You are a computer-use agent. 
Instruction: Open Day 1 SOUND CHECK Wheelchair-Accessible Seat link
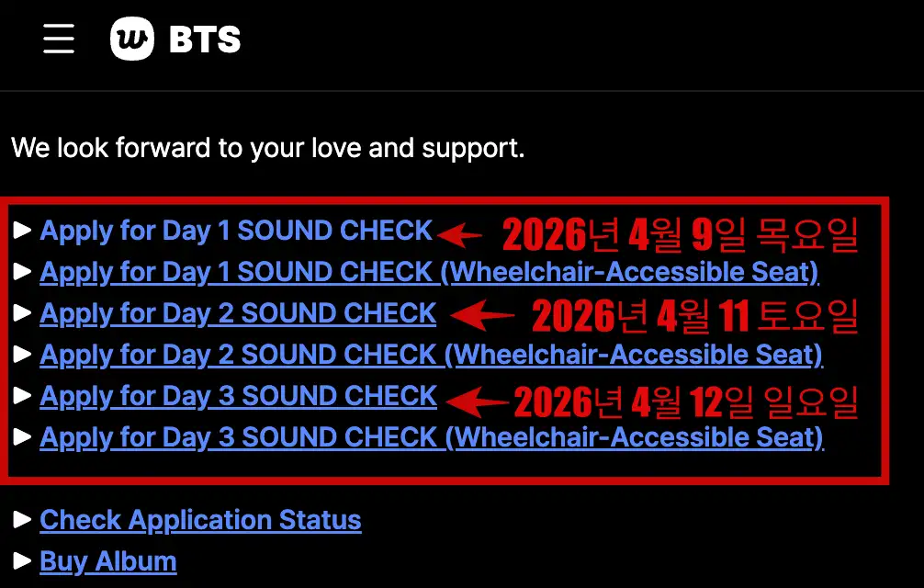[429, 272]
